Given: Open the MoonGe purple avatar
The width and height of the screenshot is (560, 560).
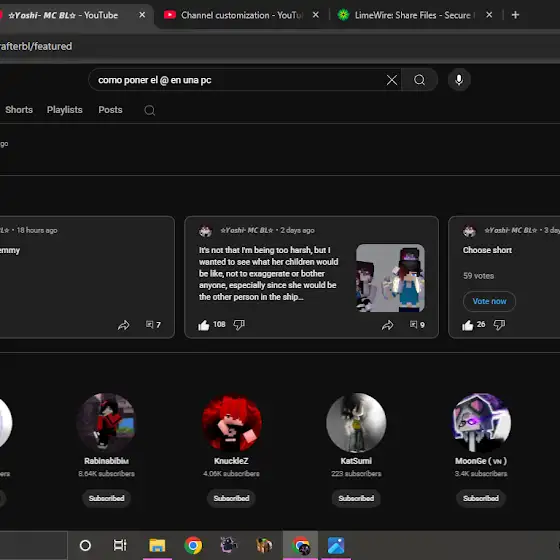Looking at the screenshot, I should tap(481, 422).
